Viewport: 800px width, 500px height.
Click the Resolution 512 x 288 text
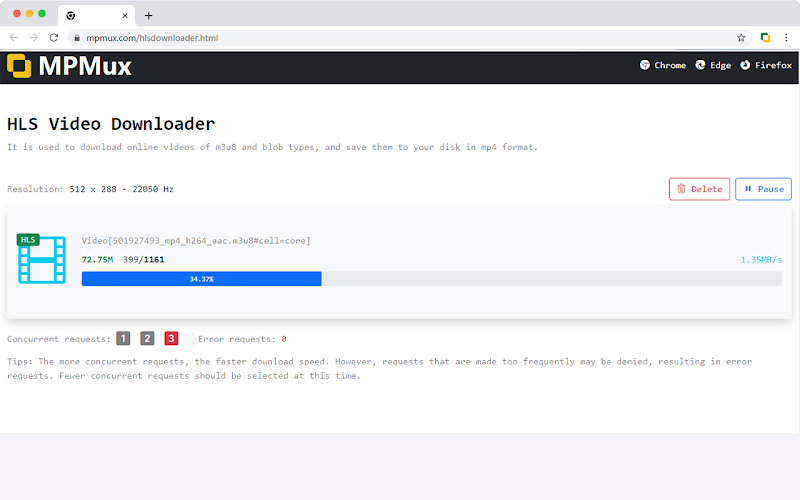90,189
